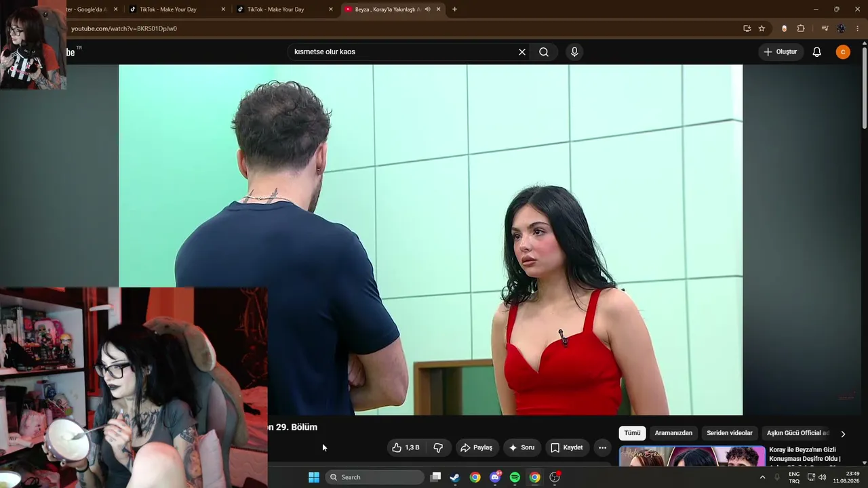
Task: Close the active Beyza, Koray'la Yakınlaştı tab
Action: 438,9
